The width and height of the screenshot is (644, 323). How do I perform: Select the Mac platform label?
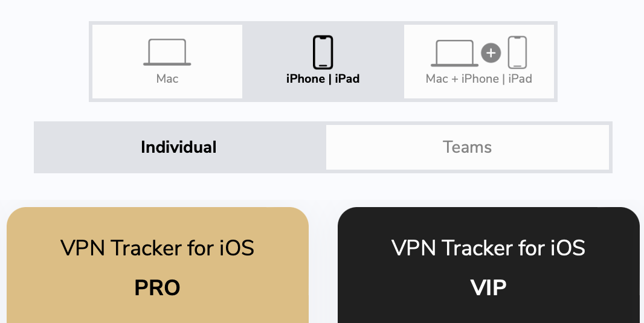point(167,79)
